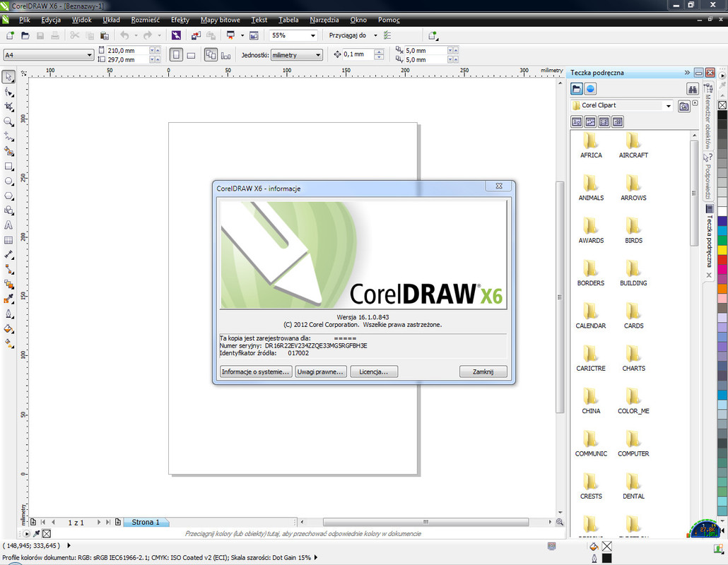
Task: Open the Menedżer obiektów docker tab
Action: click(x=708, y=117)
